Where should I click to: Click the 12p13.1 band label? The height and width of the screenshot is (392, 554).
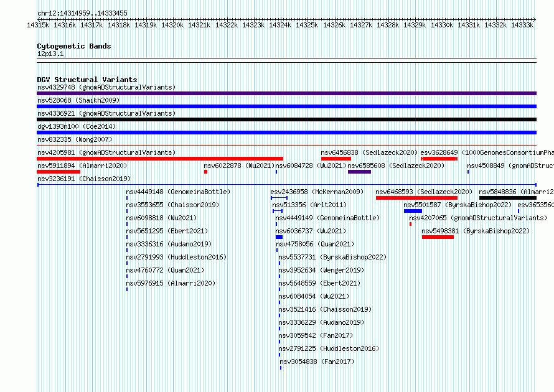50,54
